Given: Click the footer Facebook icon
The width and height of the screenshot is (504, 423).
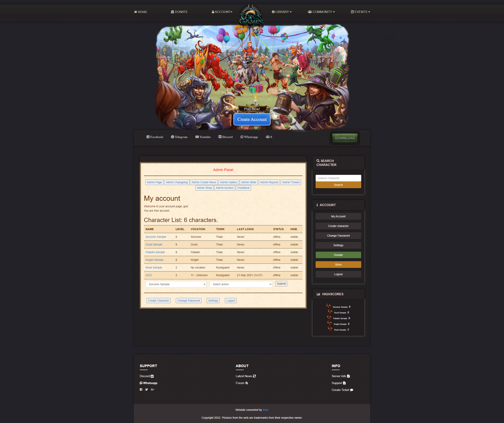Looking at the screenshot, I should (141, 389).
